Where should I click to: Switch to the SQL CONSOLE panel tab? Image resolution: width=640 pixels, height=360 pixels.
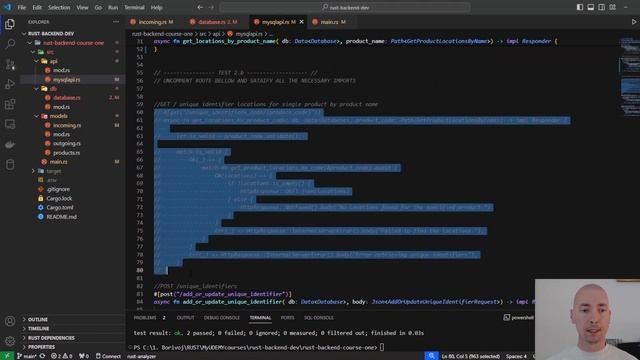(x=319, y=318)
